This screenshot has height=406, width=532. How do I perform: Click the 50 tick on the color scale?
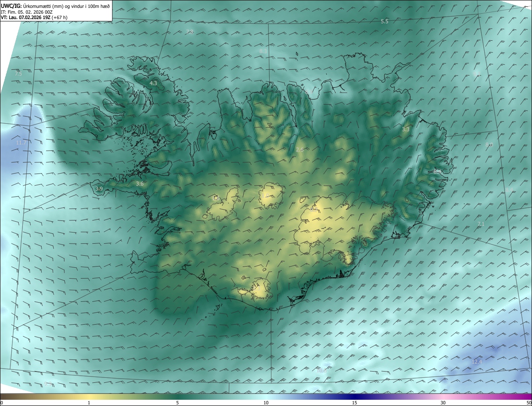tap(529, 403)
